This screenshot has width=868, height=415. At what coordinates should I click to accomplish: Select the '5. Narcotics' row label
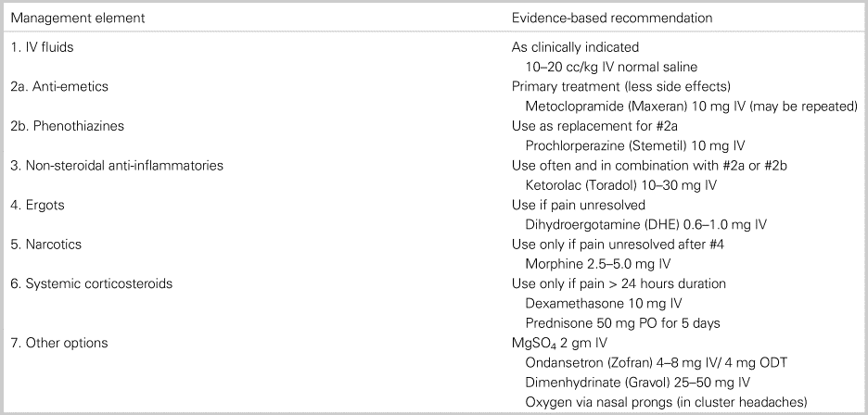coord(45,245)
